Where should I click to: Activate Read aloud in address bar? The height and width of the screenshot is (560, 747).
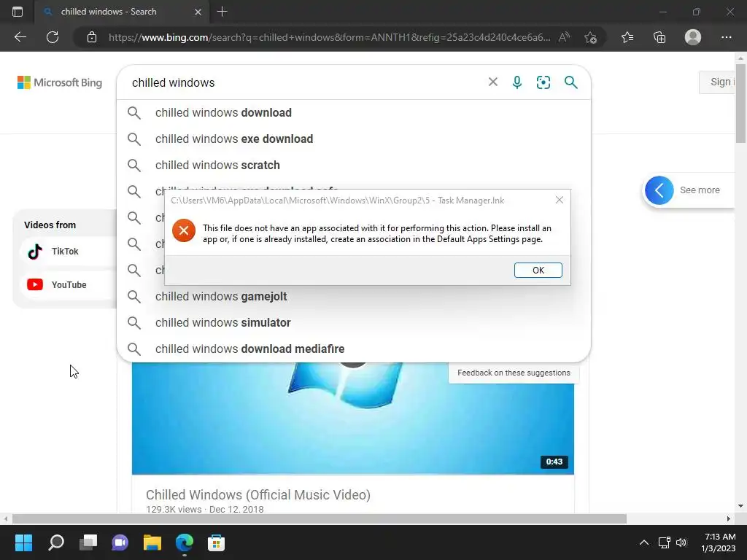[564, 37]
